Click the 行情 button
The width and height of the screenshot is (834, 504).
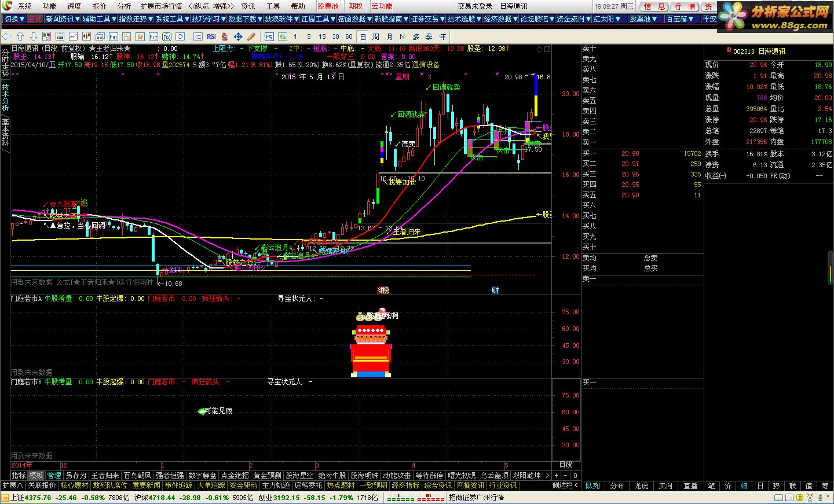(686, 6)
